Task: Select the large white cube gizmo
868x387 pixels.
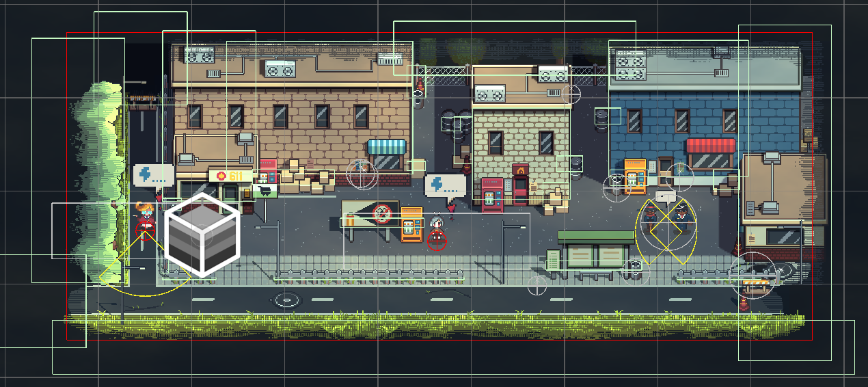Action: click(x=202, y=235)
